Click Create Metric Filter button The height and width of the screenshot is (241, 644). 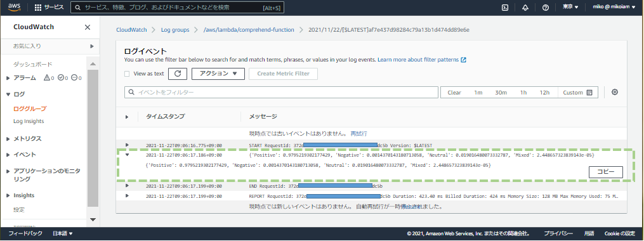pyautogui.click(x=283, y=74)
